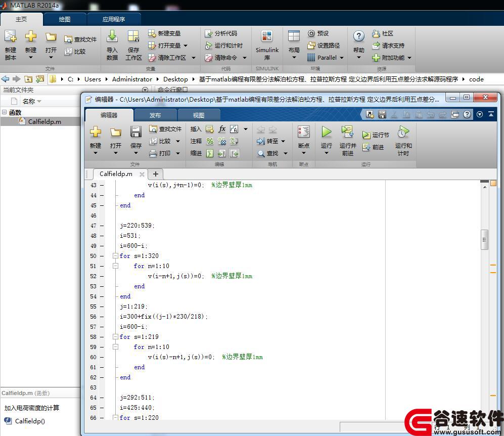
Task: Close Calfieldp.m tab
Action: (142, 175)
